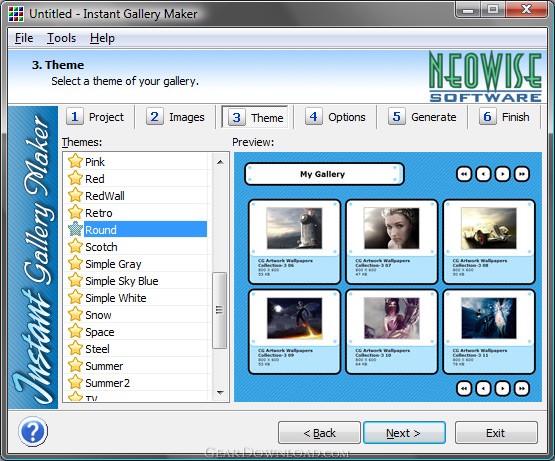Go to step 5 Generate tab
Screen dimensions: 555x461
point(422,117)
